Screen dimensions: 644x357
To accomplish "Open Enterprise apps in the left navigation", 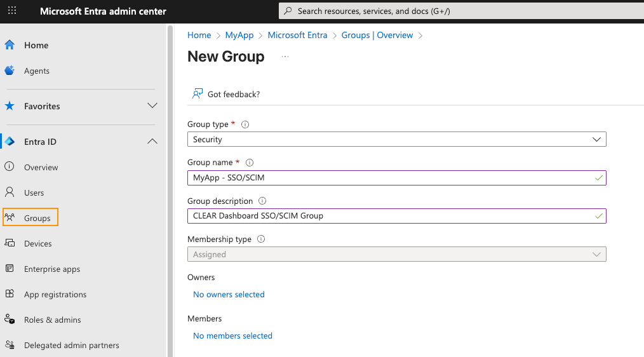I will click(52, 269).
